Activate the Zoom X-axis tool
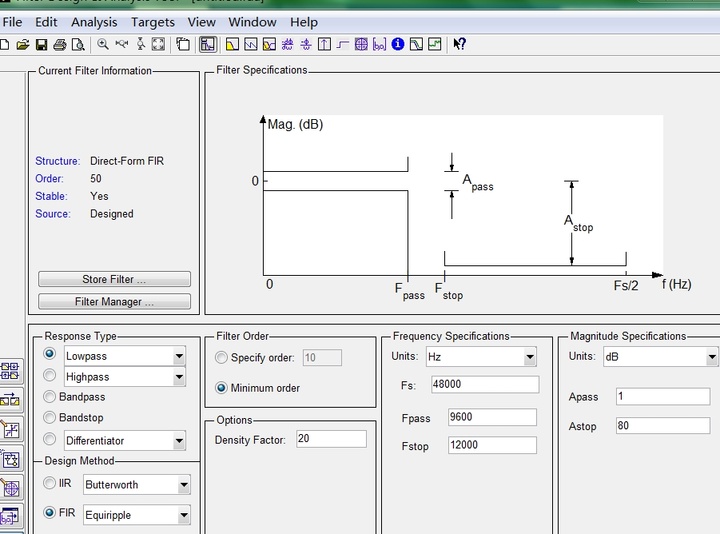This screenshot has width=720, height=534. coord(122,44)
